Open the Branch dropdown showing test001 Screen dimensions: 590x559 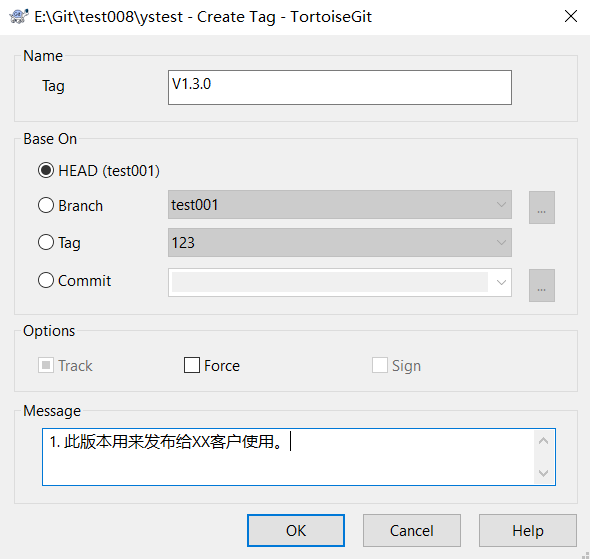(340, 205)
